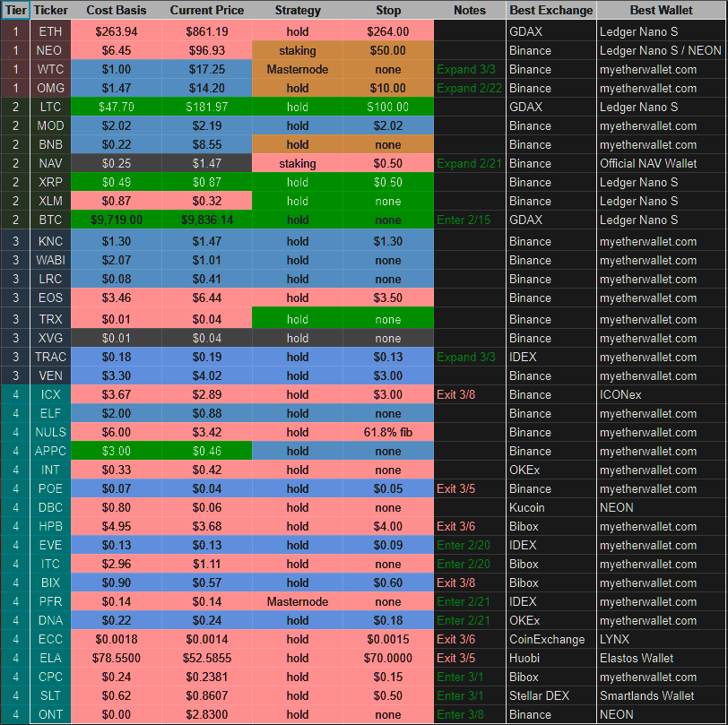Screen dimensions: 728x725
Task: Select the LYNX wallet cell
Action: (x=661, y=639)
